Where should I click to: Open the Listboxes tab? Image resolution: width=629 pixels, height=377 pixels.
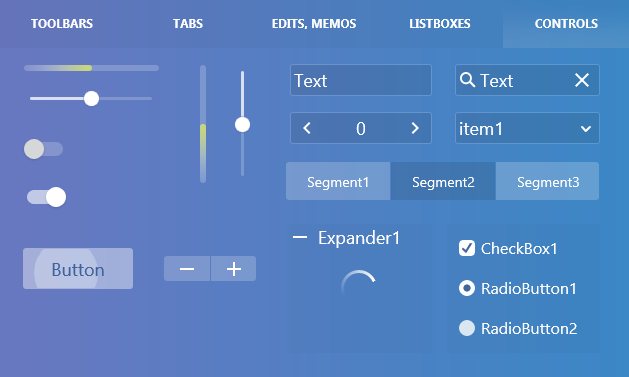pos(440,24)
